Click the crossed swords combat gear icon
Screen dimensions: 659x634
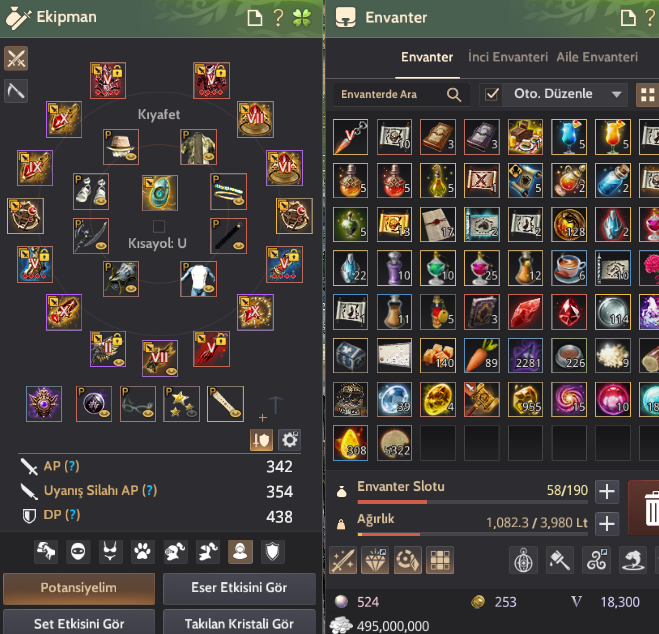coord(16,58)
